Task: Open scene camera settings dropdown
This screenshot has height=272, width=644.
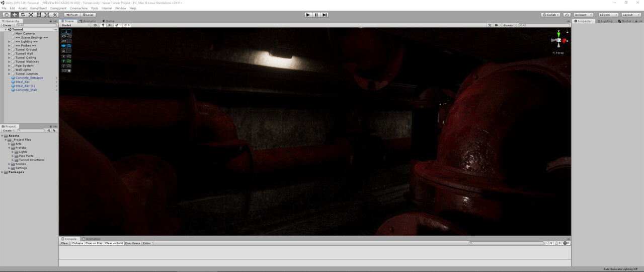Action: point(497,25)
